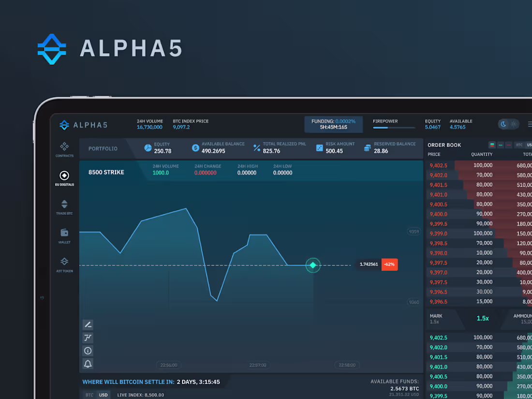The height and width of the screenshot is (399, 532).
Task: Click the 24H Volume value 16,730,000
Action: point(149,127)
